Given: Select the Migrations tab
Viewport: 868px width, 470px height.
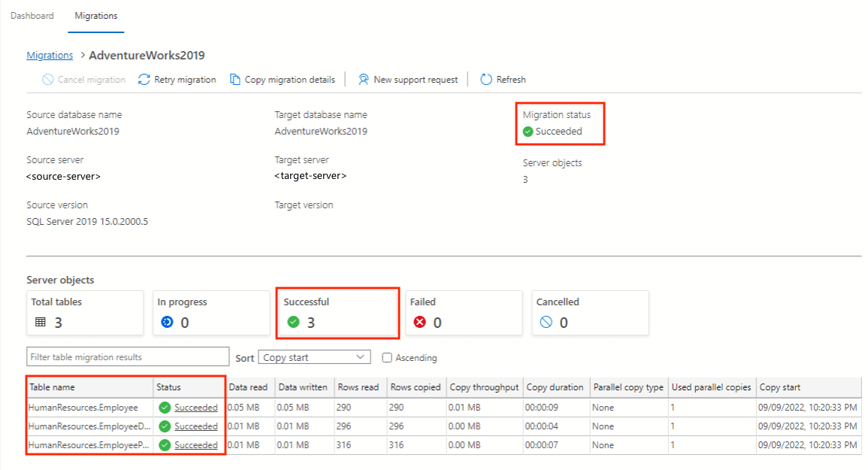Looking at the screenshot, I should (x=95, y=16).
